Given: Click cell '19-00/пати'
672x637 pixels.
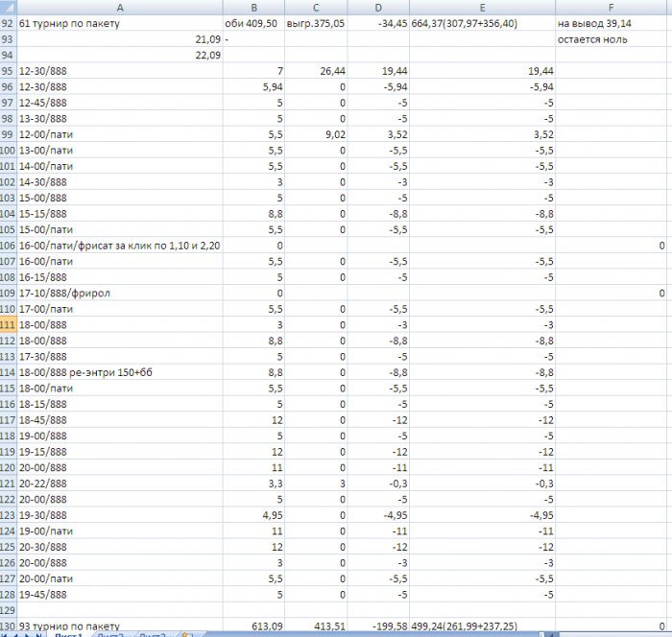Looking at the screenshot, I should 120,531.
